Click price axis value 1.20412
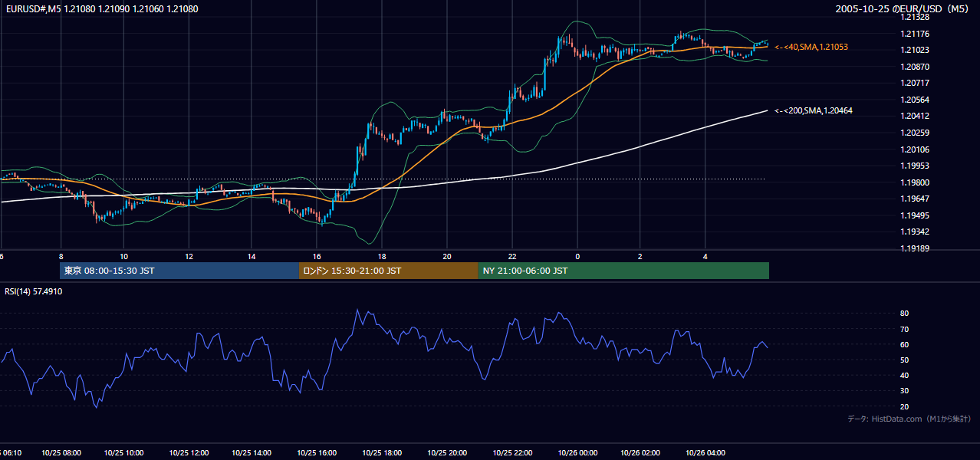980x460 pixels. coord(916,116)
